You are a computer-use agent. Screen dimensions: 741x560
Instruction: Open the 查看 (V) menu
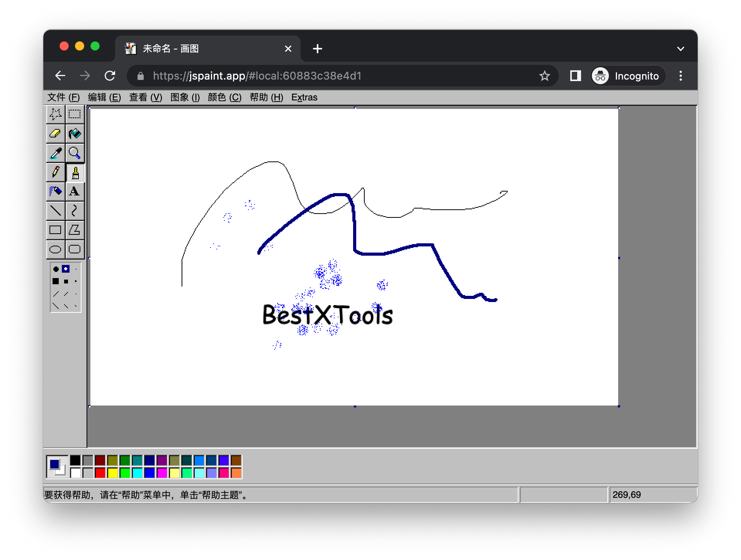point(146,97)
